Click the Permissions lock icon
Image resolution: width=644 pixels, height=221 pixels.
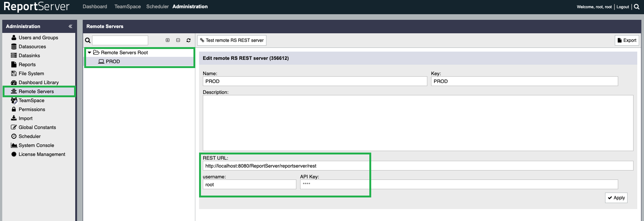(14, 109)
